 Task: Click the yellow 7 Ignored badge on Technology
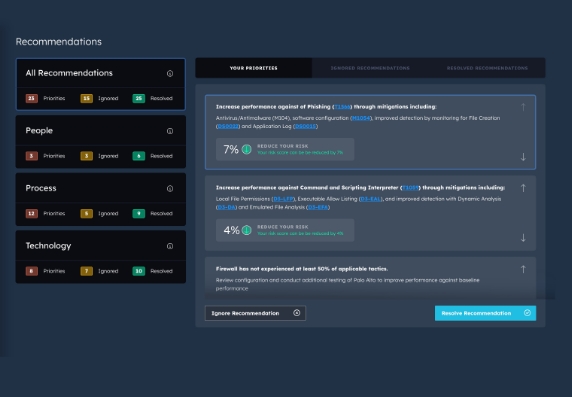tap(86, 271)
